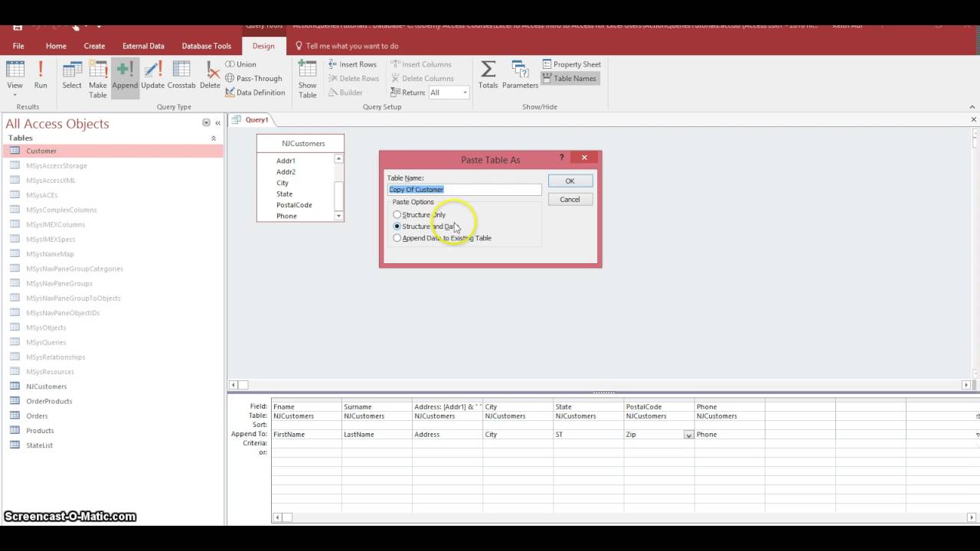The height and width of the screenshot is (551, 980).
Task: Click Delete Columns in Query Setup
Action: (x=422, y=78)
